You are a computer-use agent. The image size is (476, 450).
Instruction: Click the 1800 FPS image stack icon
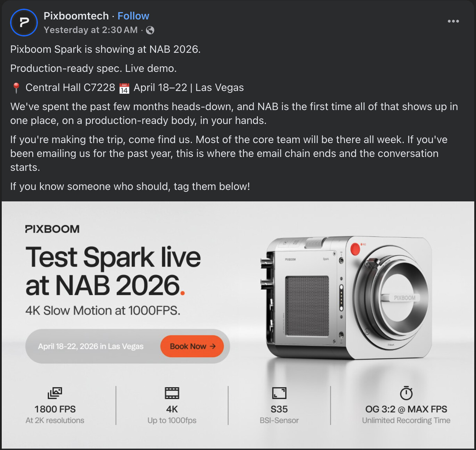55,393
